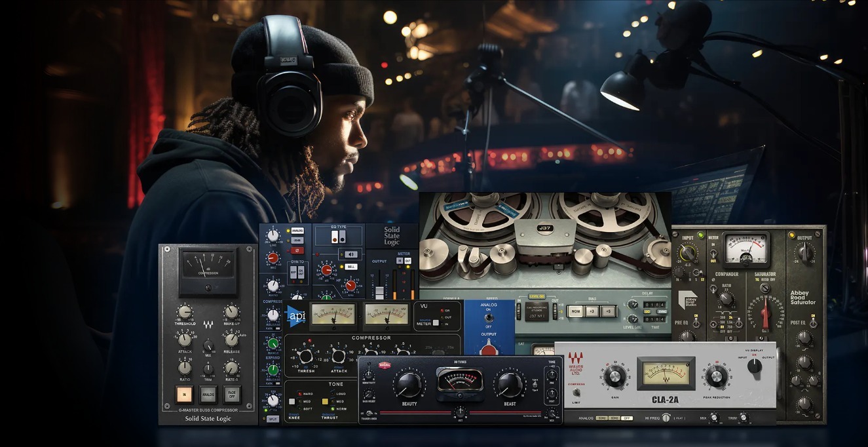The image size is (868, 447).
Task: Select the IN meter button on SSL channel
Action: [x=400, y=260]
